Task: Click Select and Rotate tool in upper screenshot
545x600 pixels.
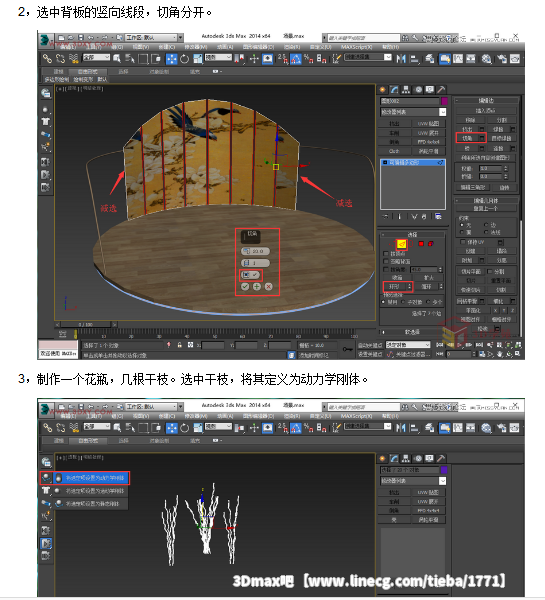Action: coord(184,59)
